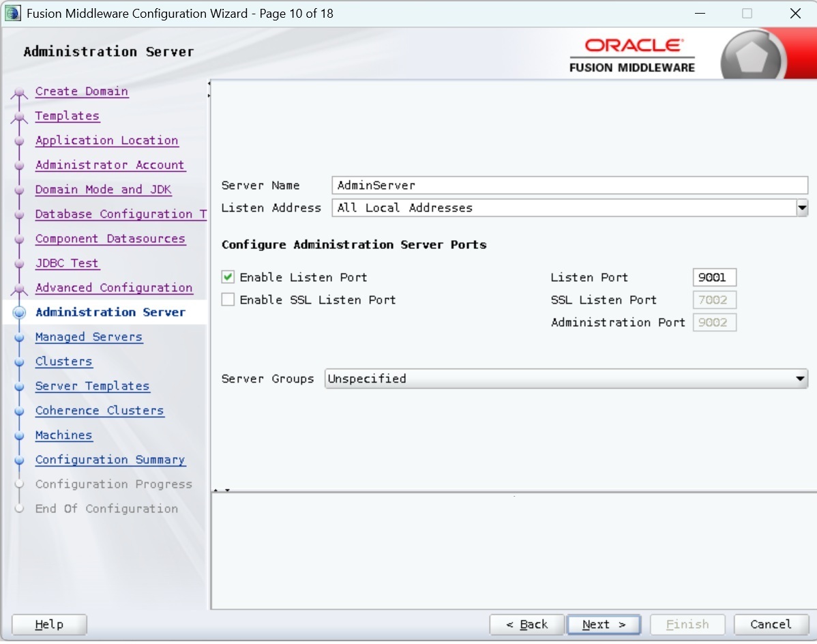
Task: Open the Templates step link
Action: click(x=68, y=116)
